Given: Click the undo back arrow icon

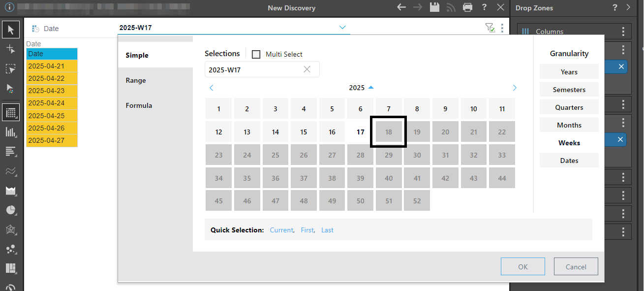Looking at the screenshot, I should pyautogui.click(x=401, y=7).
